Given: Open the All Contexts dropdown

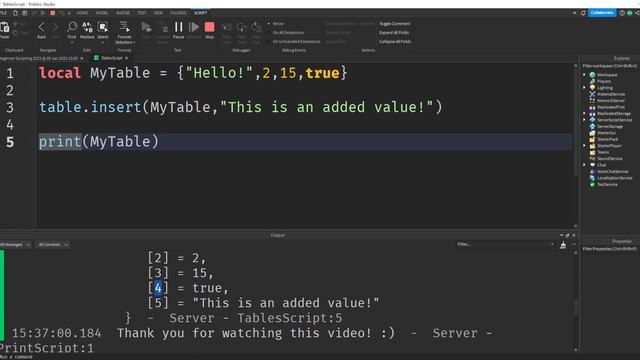Looking at the screenshot, I should point(52,244).
